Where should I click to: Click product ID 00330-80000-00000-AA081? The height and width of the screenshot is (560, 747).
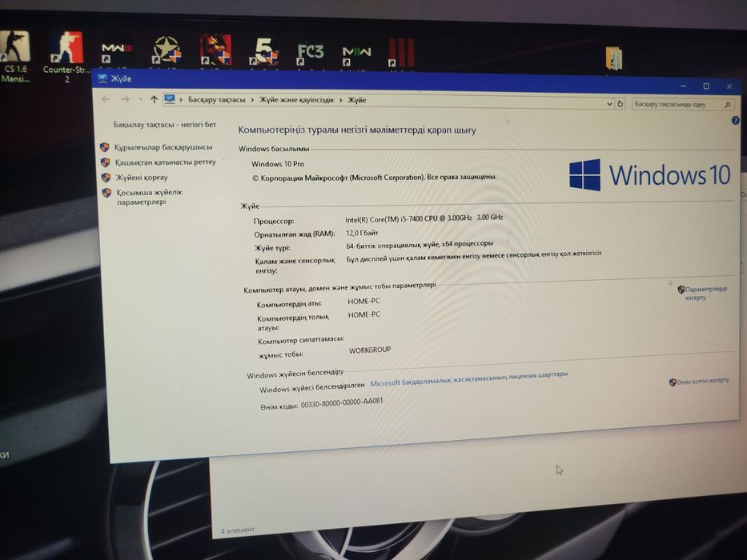(342, 403)
